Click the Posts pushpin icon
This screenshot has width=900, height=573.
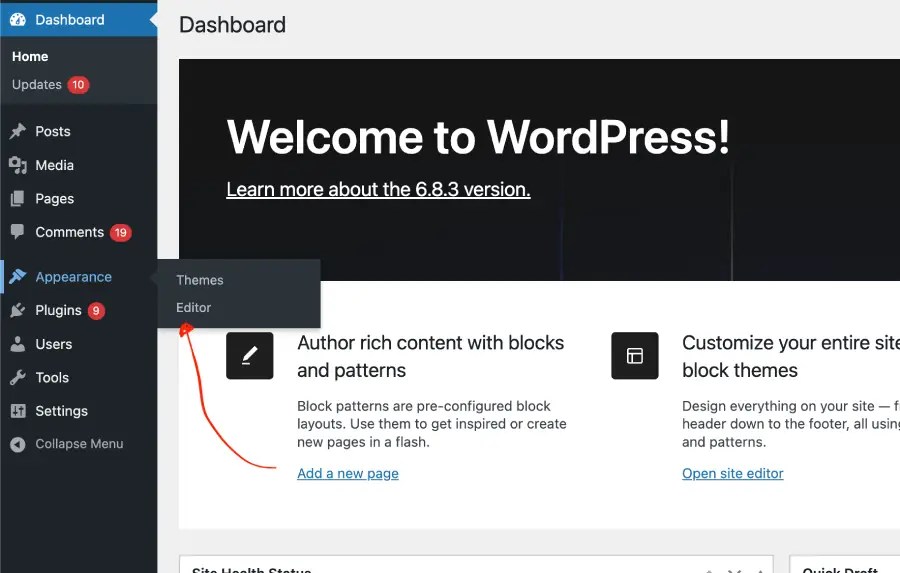18,131
